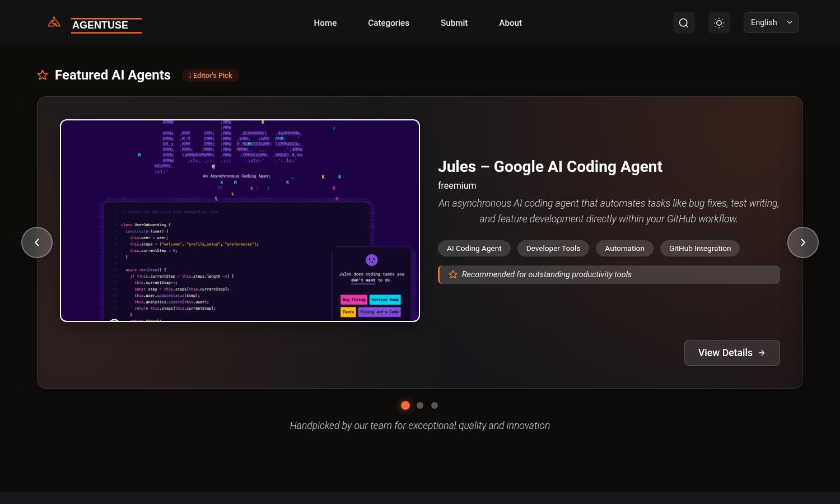
Task: Open the About page
Action: (510, 23)
